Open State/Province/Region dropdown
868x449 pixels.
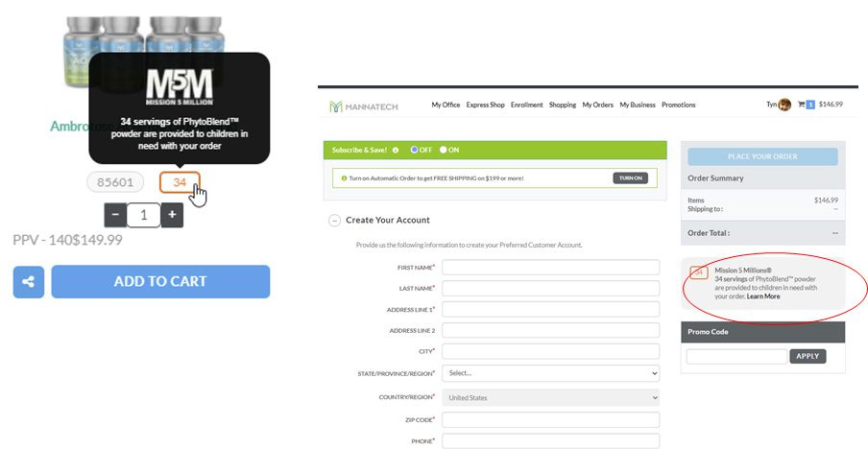pos(551,373)
